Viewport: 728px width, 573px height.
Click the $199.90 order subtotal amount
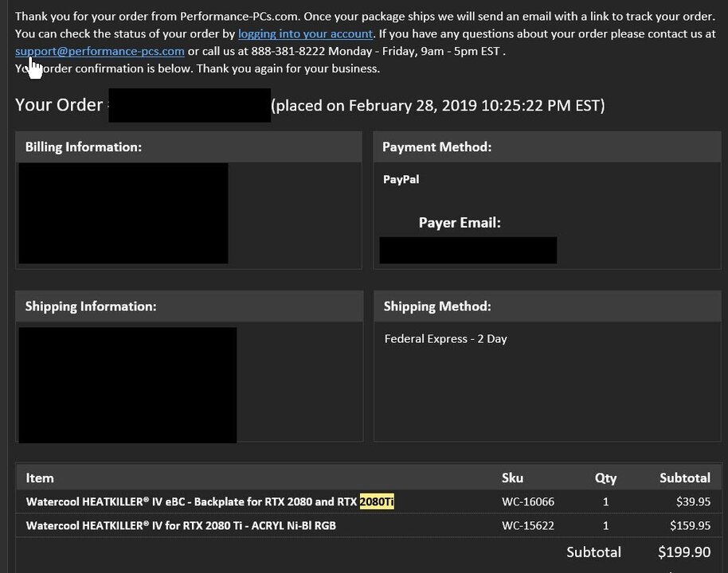pos(683,552)
